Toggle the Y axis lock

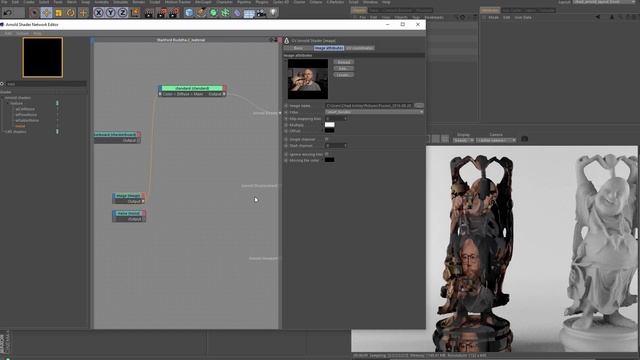click(x=111, y=13)
